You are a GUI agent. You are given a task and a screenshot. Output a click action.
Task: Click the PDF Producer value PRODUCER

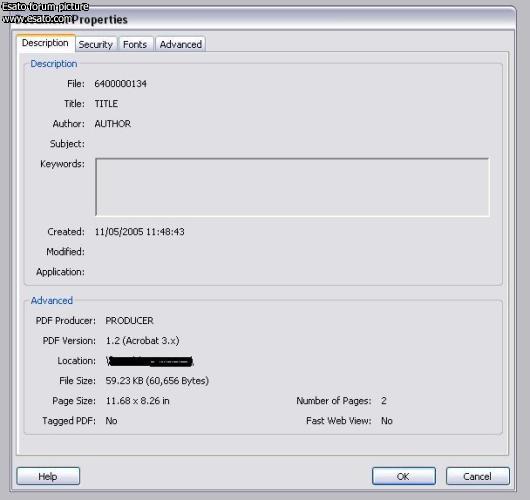click(129, 320)
